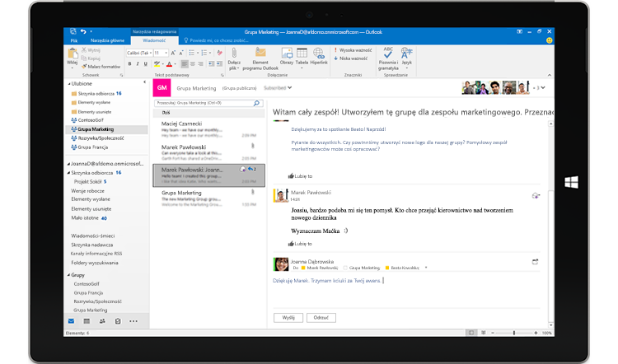618x364 pixels.
Task: Toggle Lubię to under first message
Action: (x=300, y=176)
